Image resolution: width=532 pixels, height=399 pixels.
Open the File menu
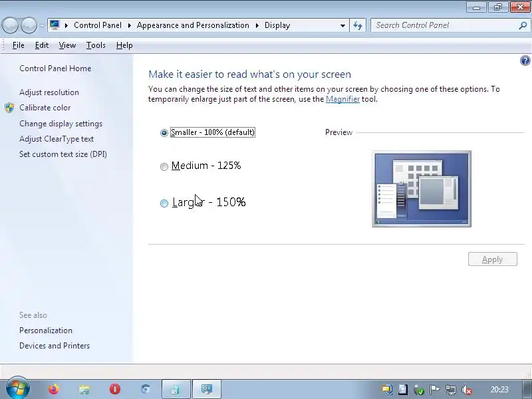pyautogui.click(x=19, y=45)
